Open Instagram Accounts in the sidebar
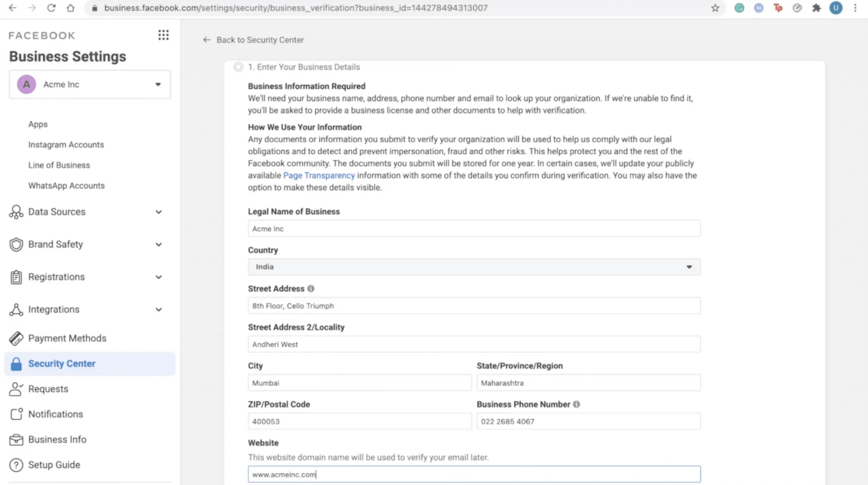 click(66, 145)
